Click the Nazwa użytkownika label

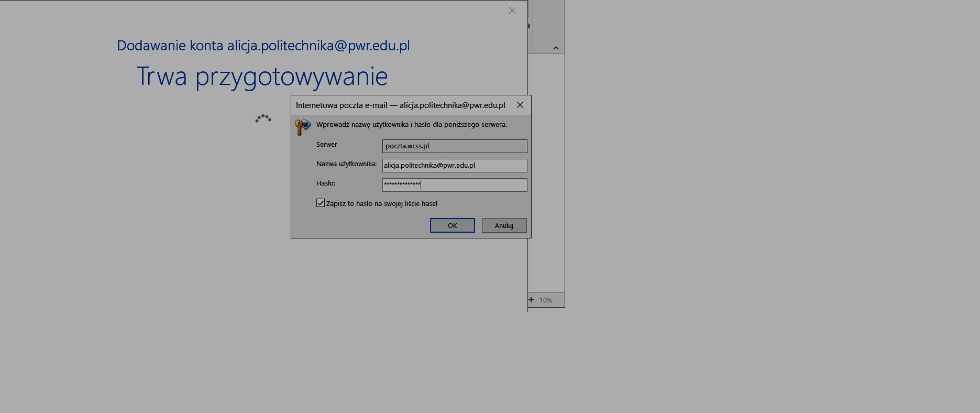pos(346,164)
